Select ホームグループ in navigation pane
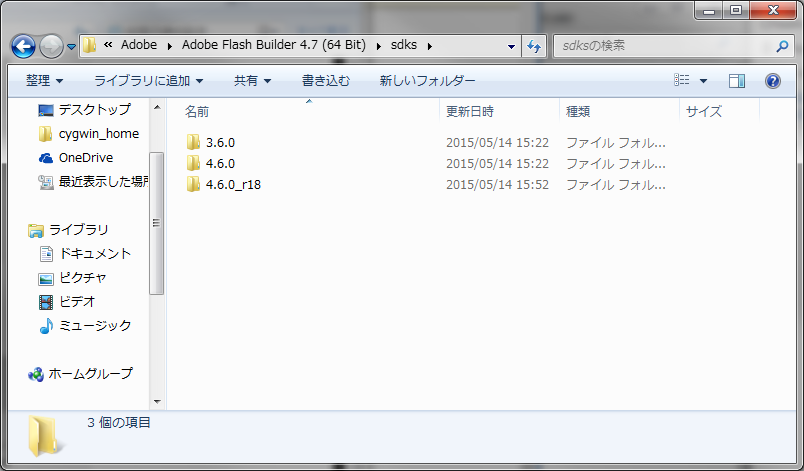Viewport: 804px width, 471px height. 90,374
